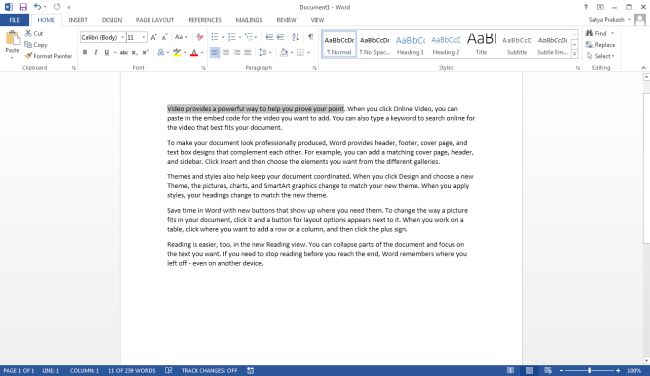Switch to the REVIEW tab
The height and width of the screenshot is (376, 650).
[286, 20]
